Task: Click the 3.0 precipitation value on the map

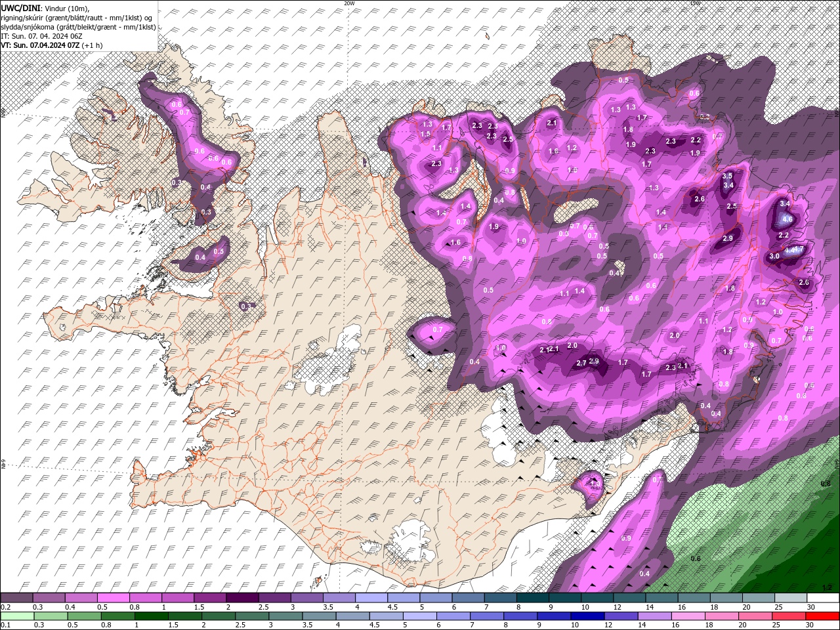Action: pos(774,256)
